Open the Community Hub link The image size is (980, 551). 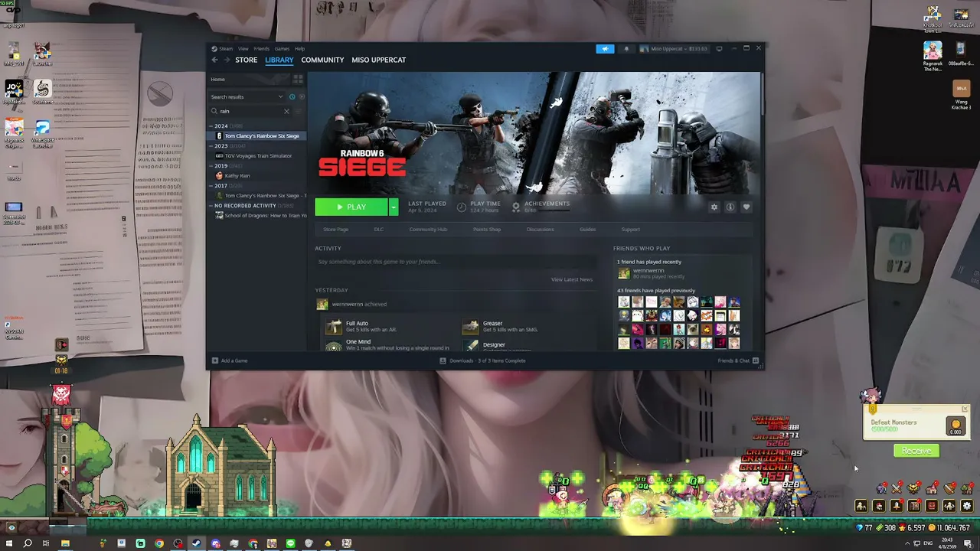pos(428,230)
